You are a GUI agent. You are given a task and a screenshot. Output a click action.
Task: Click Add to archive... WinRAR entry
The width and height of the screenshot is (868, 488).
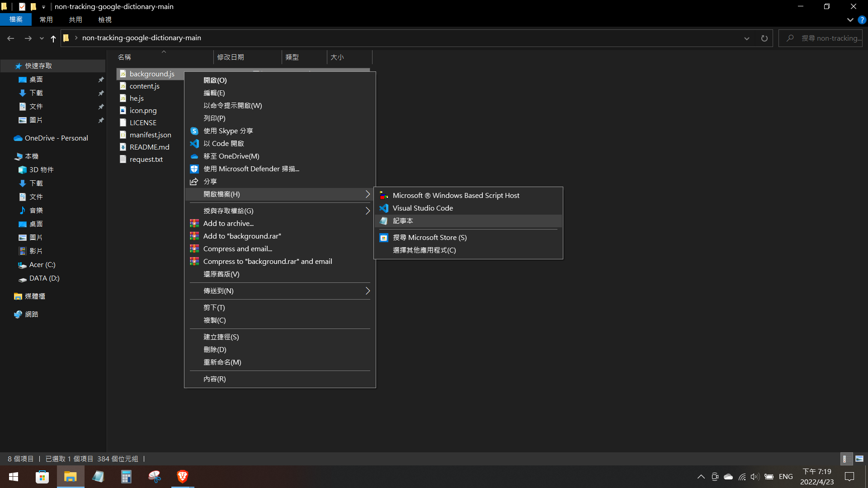click(228, 224)
